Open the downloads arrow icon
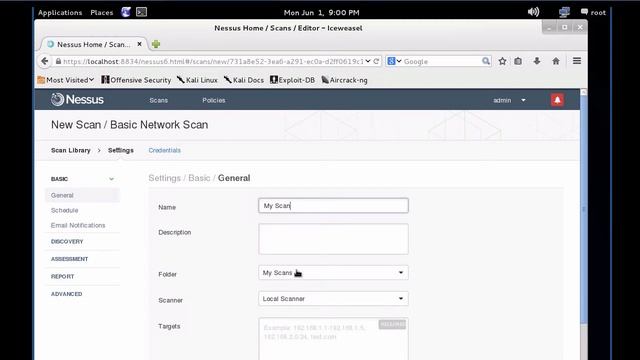This screenshot has width=640, height=360. (x=537, y=61)
